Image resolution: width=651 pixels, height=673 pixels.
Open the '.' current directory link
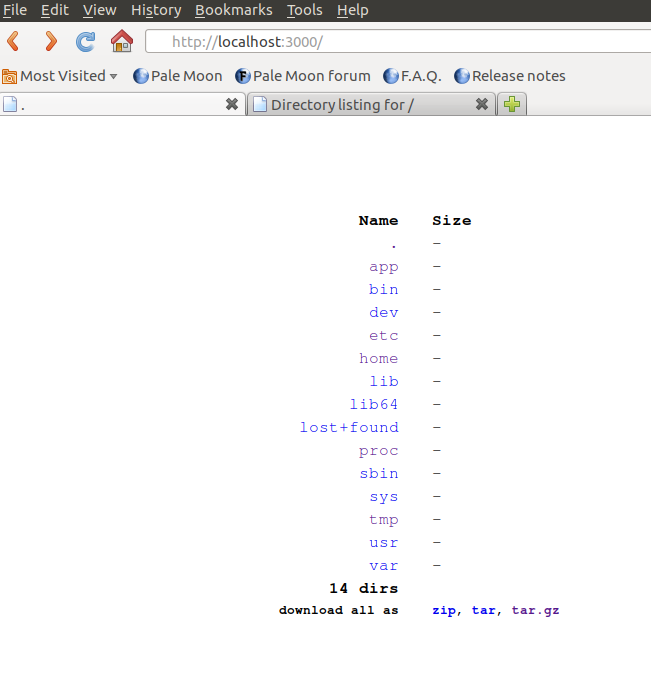tap(394, 244)
